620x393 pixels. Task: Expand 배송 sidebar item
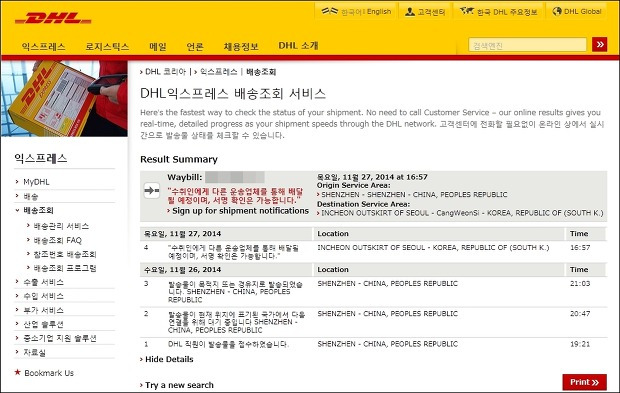30,196
